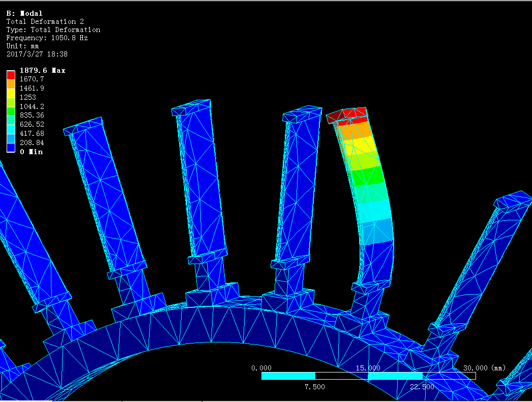Click the Unit: mm annotation
The image size is (532, 402).
click(x=22, y=46)
